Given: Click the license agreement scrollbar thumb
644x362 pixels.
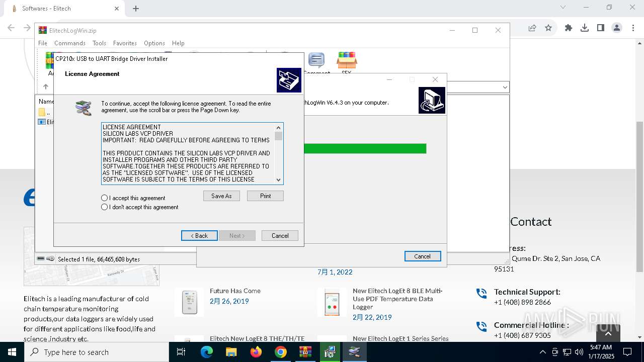Looking at the screenshot, I should pyautogui.click(x=278, y=136).
